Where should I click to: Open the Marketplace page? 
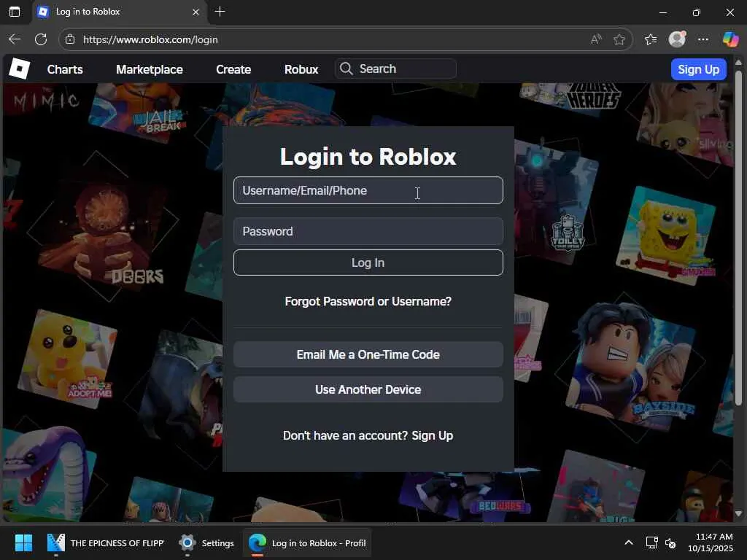click(x=149, y=69)
